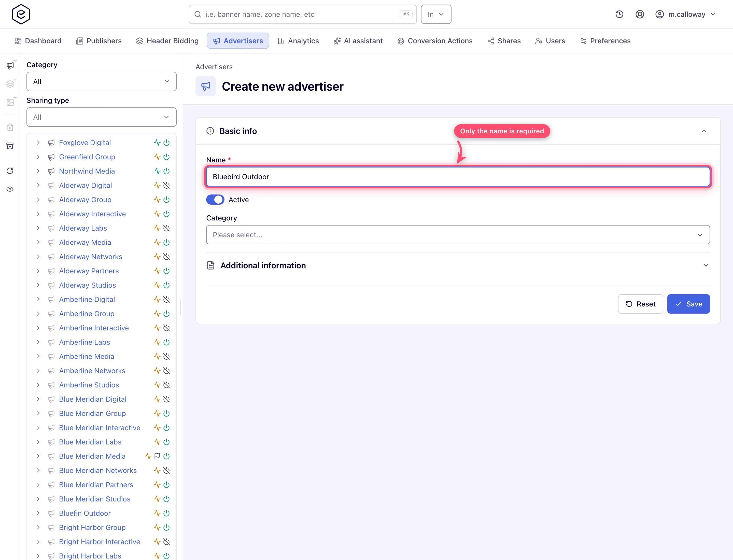The height and width of the screenshot is (560, 733).
Task: Expand the Additional information section
Action: pos(458,265)
